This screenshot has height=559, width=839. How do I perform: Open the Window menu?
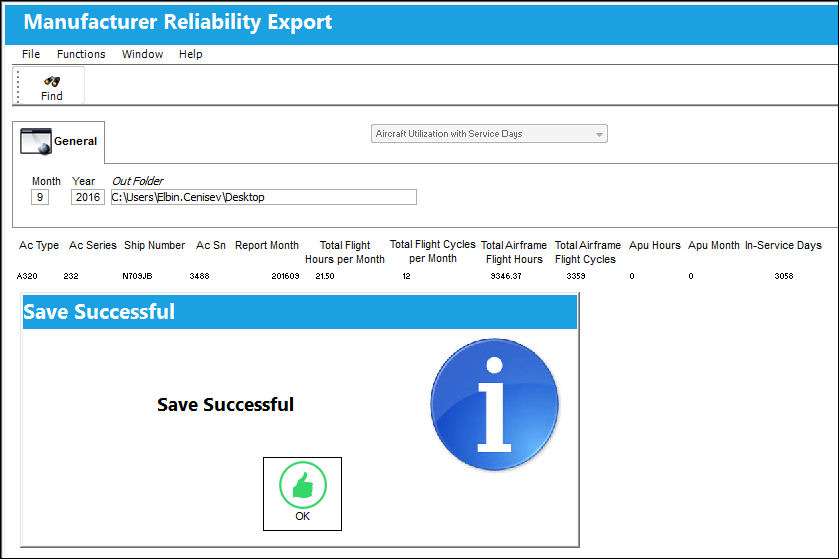click(x=142, y=54)
